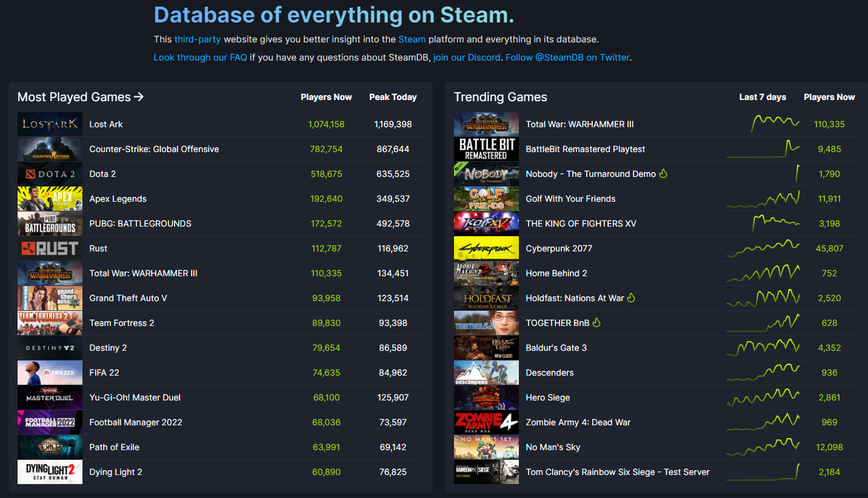Image resolution: width=868 pixels, height=498 pixels.
Task: Click the join our Discord link
Action: pyautogui.click(x=467, y=58)
